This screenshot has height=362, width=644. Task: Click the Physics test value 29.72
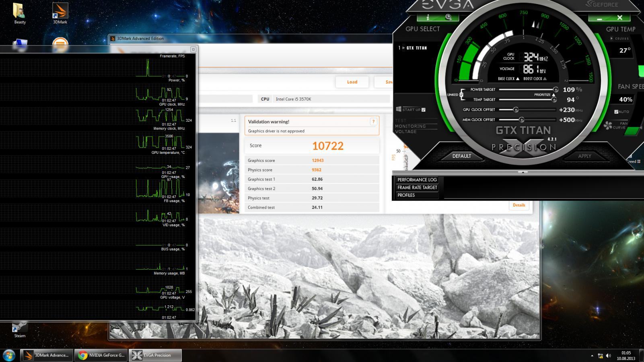[x=317, y=198]
